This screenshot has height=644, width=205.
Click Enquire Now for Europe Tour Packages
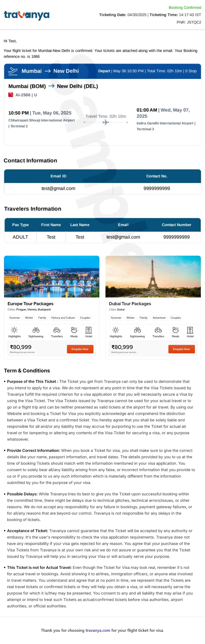(80, 349)
